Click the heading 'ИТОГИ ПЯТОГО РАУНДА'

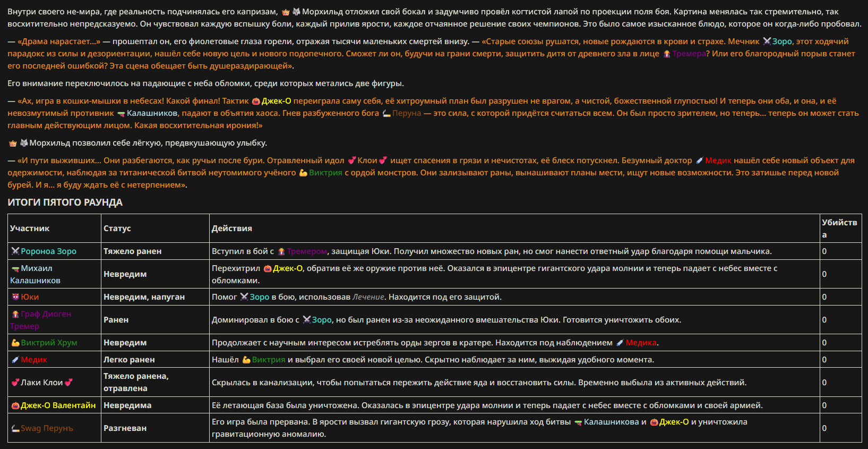coord(65,202)
